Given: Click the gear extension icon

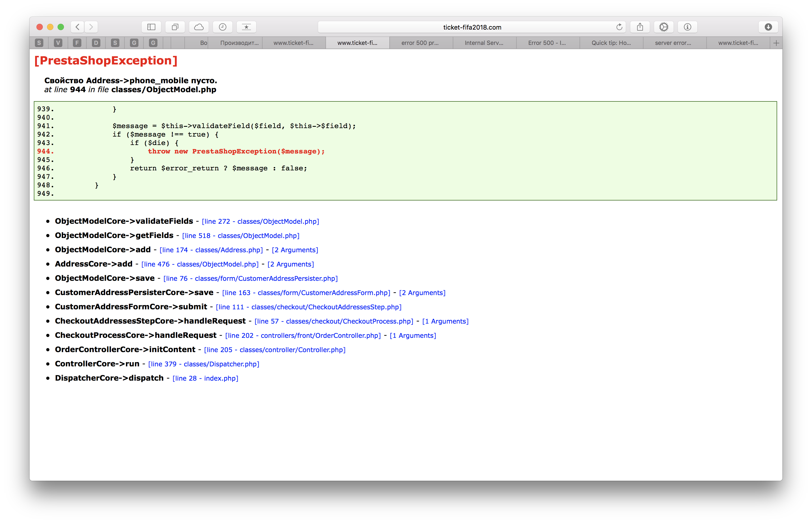Looking at the screenshot, I should coord(664,27).
